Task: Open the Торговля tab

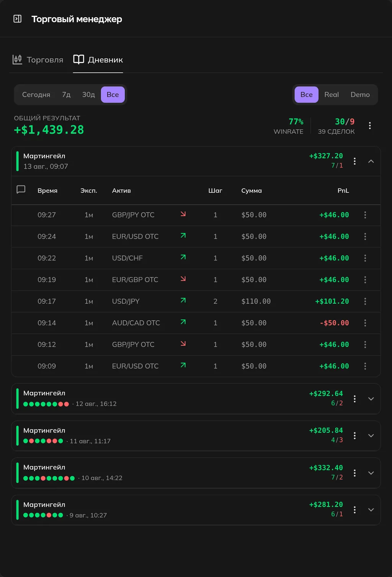Action: point(38,60)
